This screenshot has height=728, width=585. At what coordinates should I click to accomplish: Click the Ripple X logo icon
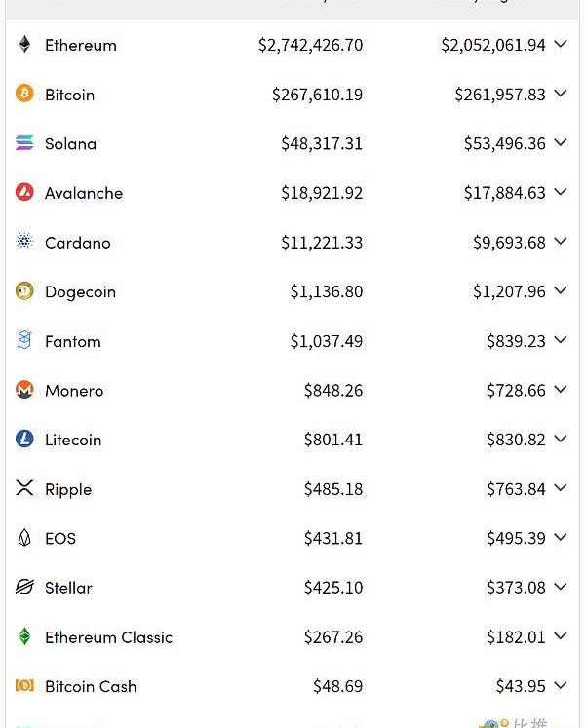coord(24,488)
